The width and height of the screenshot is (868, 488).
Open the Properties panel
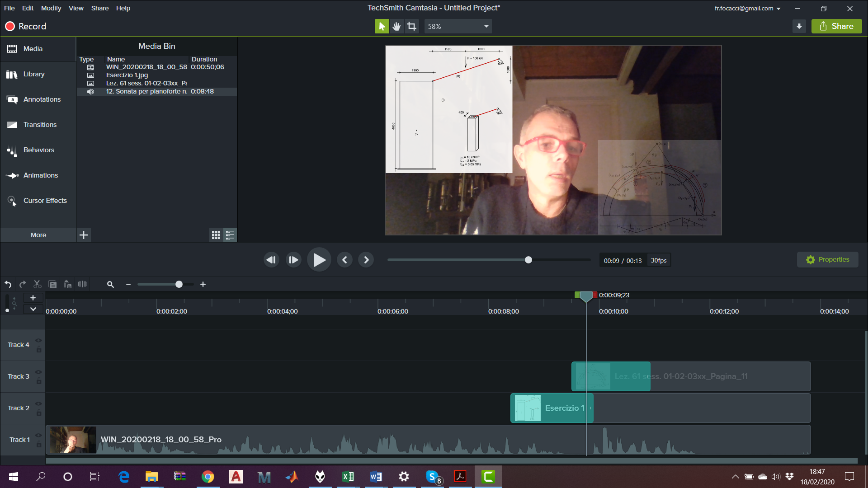tap(827, 260)
